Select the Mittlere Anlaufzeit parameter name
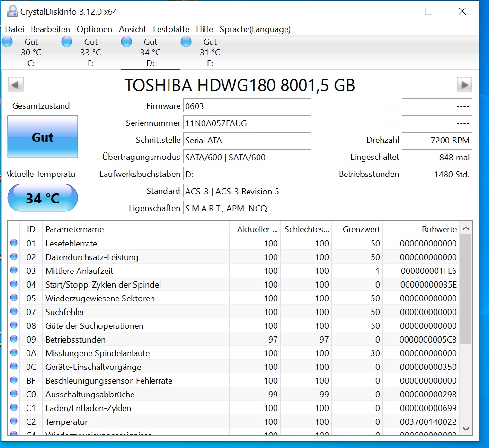Viewport: 489px width, 448px height. point(79,271)
